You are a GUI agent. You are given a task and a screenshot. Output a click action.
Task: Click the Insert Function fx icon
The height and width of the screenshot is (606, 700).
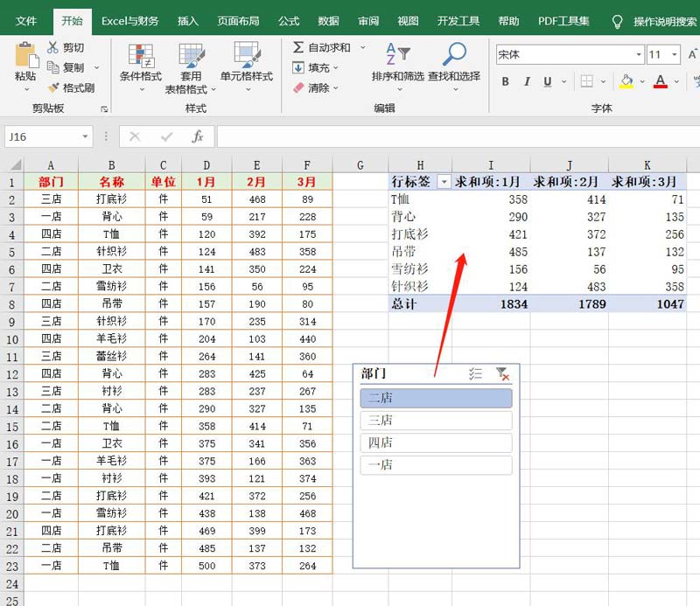198,136
